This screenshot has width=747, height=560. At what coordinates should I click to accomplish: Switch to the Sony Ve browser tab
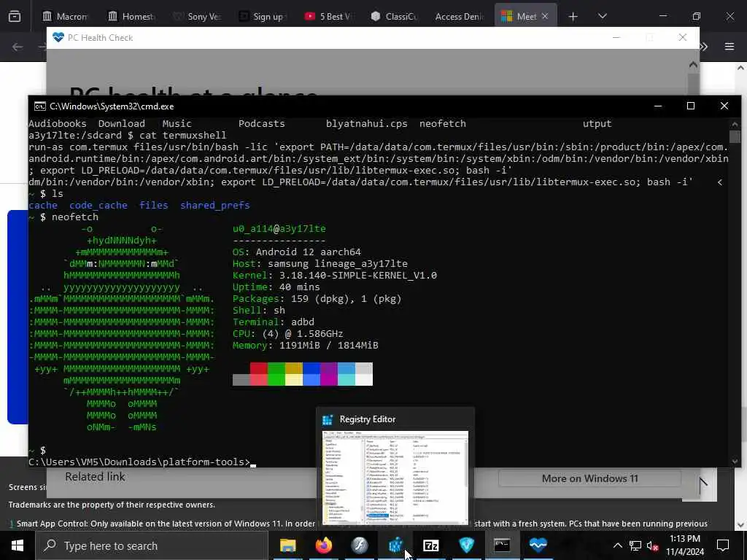point(197,16)
